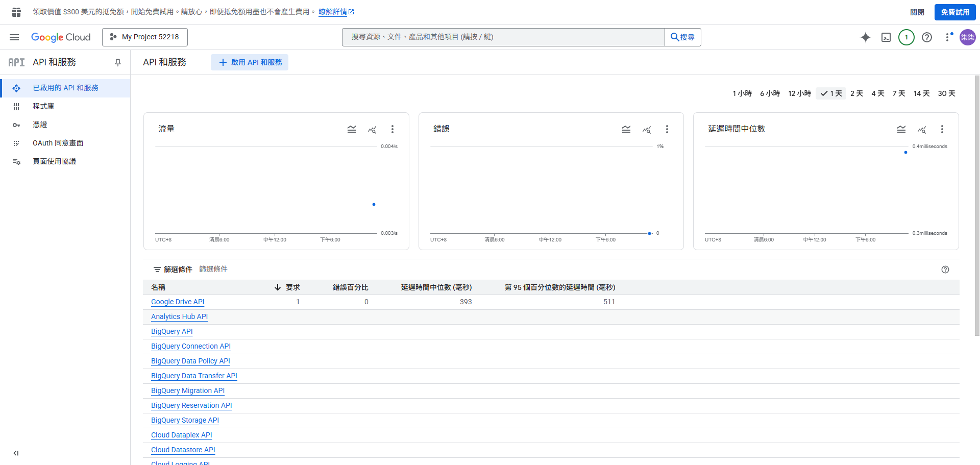The width and height of the screenshot is (980, 465).
Task: Open the Gemini assistant panel
Action: tap(866, 37)
